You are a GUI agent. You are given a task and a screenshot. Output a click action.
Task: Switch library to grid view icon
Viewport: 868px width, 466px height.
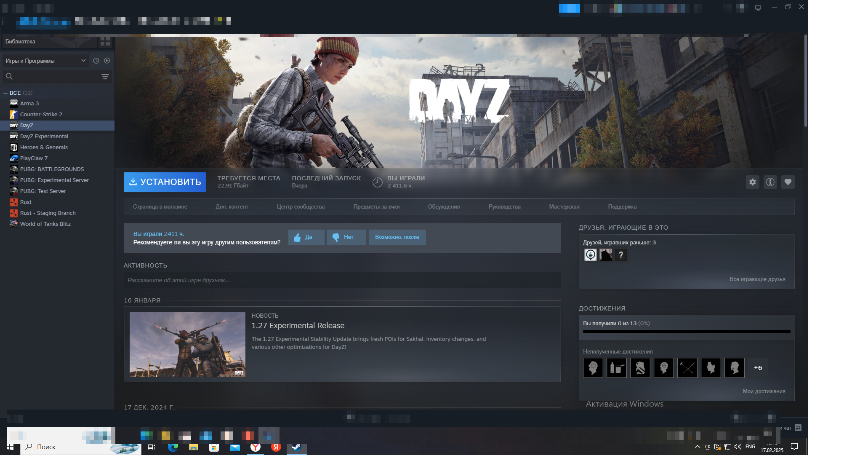coord(105,41)
